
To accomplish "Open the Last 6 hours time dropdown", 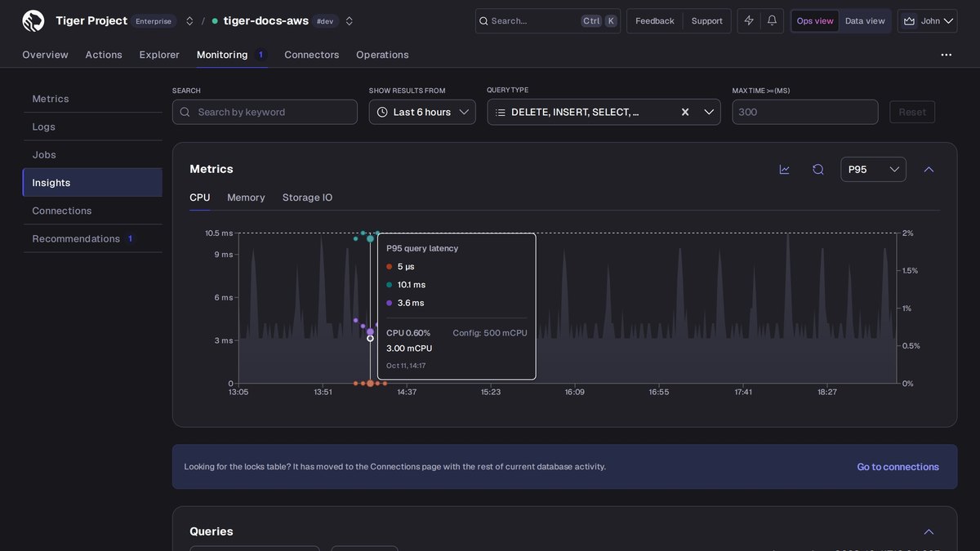I will [422, 112].
